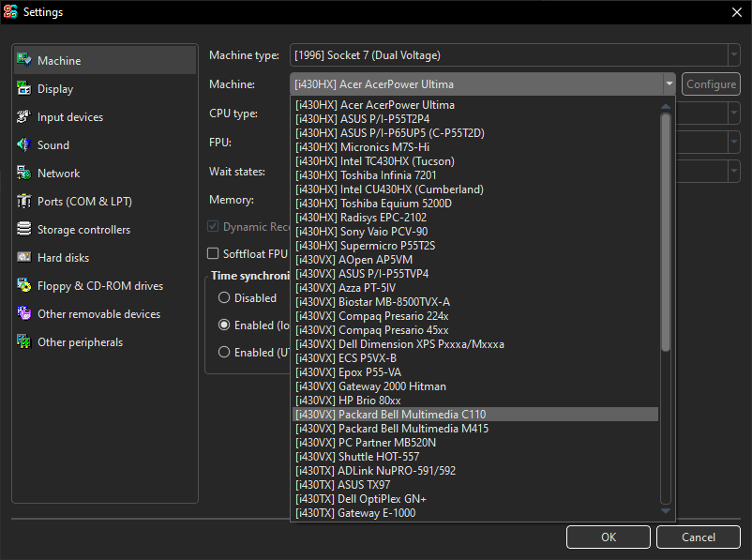Select [i430HX] Intel TC430HX (Tucson)

point(475,161)
